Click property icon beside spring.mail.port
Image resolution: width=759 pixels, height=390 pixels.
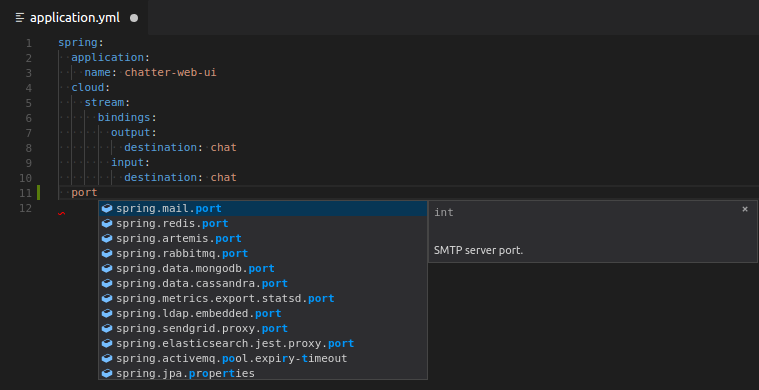tap(107, 209)
